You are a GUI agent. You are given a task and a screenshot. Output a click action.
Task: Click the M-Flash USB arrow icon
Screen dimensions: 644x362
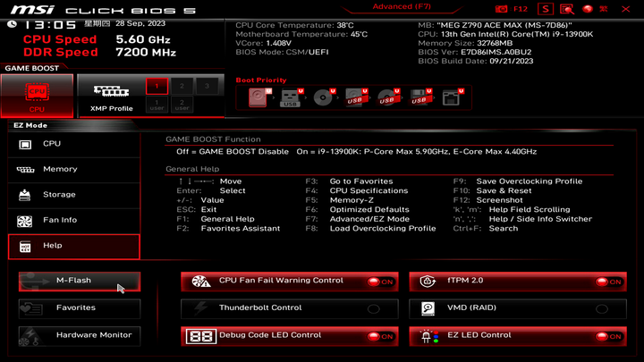click(34, 282)
